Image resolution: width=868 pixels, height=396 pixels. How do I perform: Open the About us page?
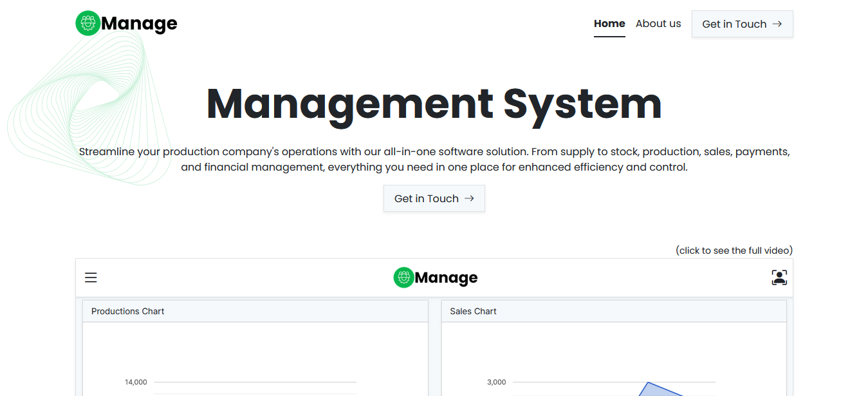[x=658, y=23]
